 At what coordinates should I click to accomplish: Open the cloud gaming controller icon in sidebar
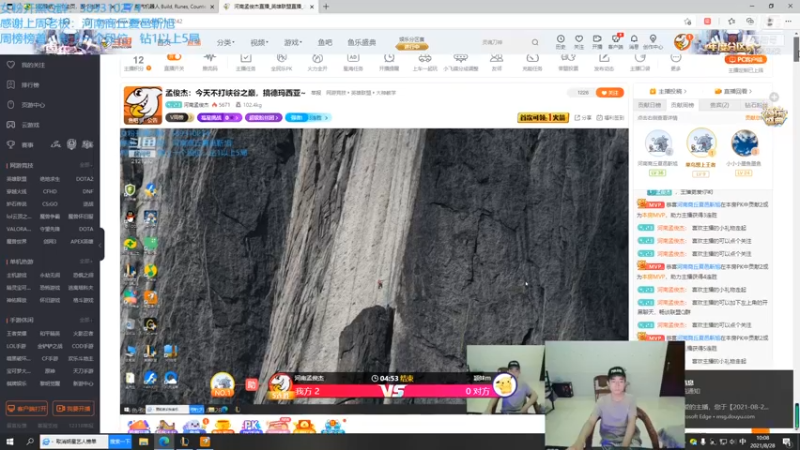11,124
